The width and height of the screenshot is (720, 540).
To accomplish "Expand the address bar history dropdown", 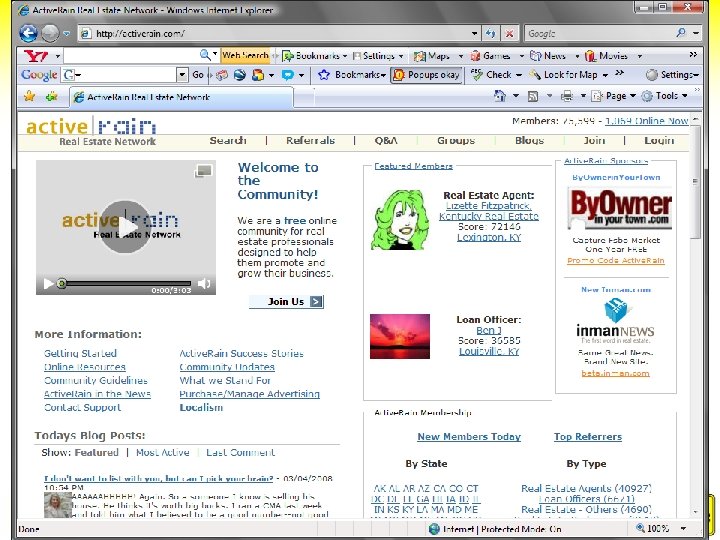I will [x=474, y=34].
